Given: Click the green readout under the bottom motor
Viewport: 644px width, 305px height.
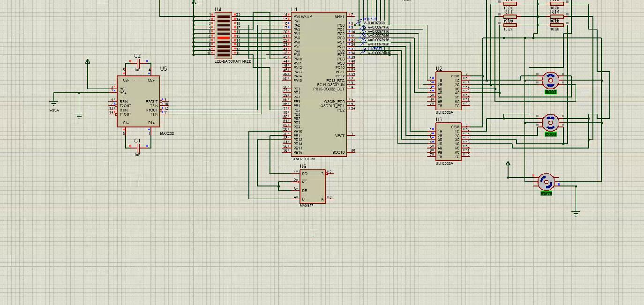Looking at the screenshot, I should tap(547, 193).
